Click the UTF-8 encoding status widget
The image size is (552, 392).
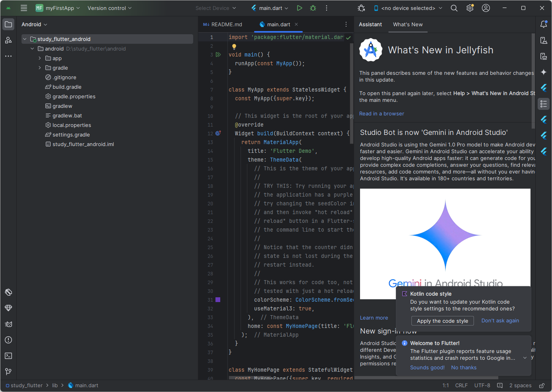point(482,385)
